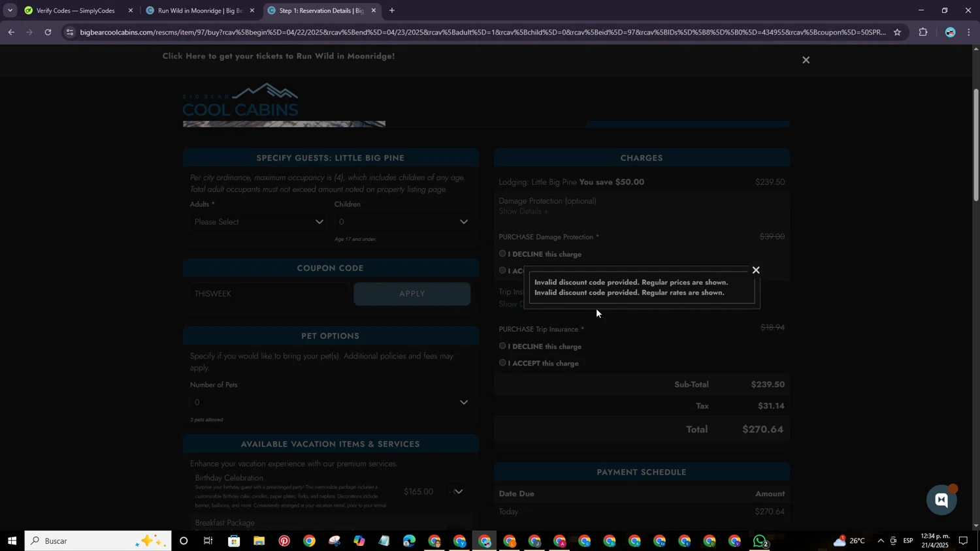Open Windows Start menu

(12, 541)
